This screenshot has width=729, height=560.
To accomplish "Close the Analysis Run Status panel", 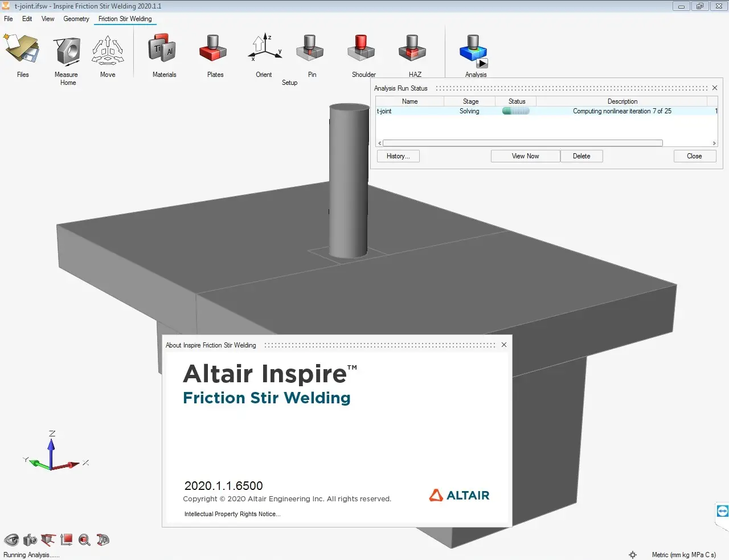I will [x=715, y=88].
